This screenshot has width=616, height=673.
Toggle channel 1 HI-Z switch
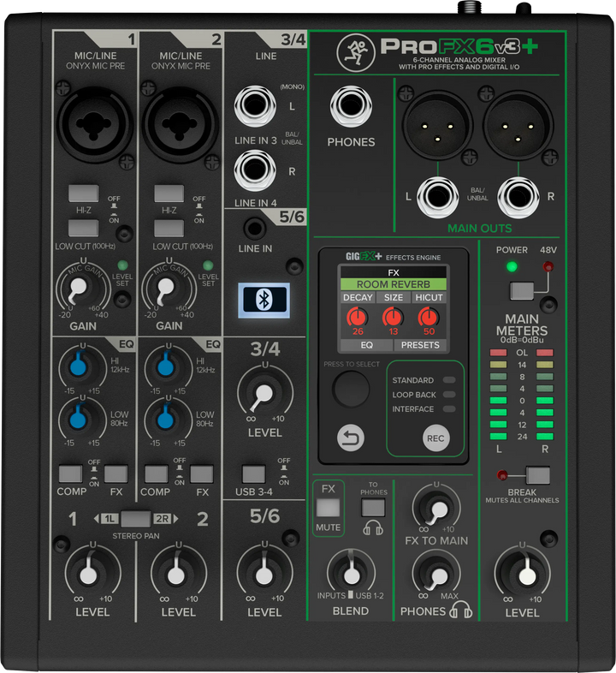coord(84,194)
